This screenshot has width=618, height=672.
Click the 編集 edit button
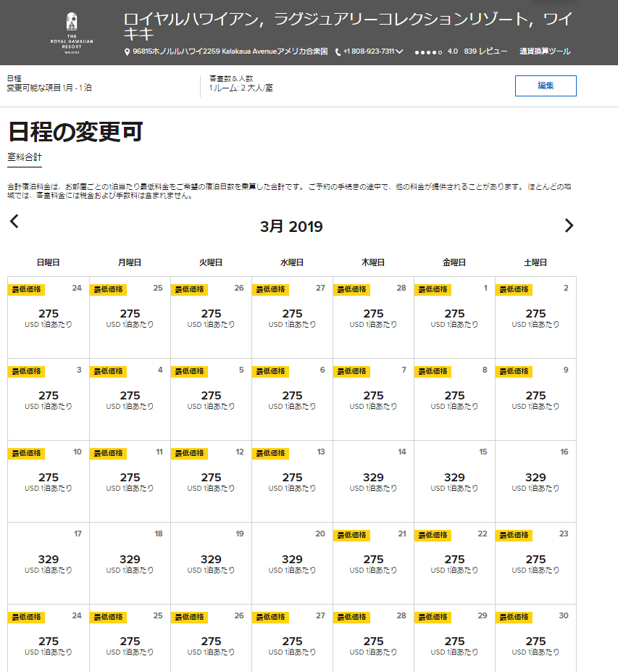coord(546,86)
